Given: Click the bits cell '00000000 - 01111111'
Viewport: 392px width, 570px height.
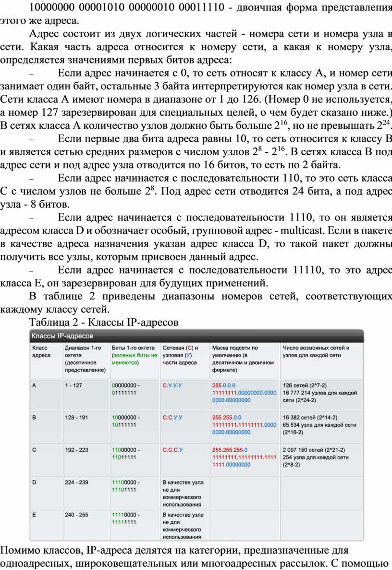Looking at the screenshot, I should tap(126, 389).
